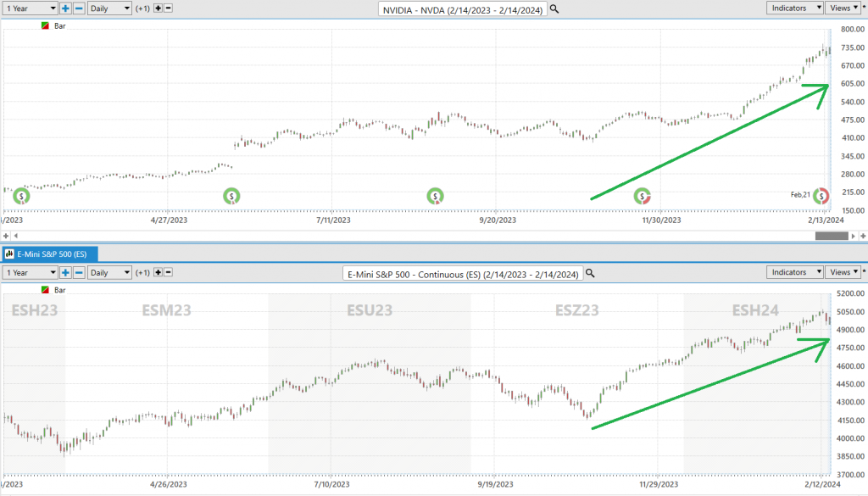Viewport: 868px width, 496px height.
Task: Click the Bar legend swatch in ES chart
Action: [x=46, y=290]
